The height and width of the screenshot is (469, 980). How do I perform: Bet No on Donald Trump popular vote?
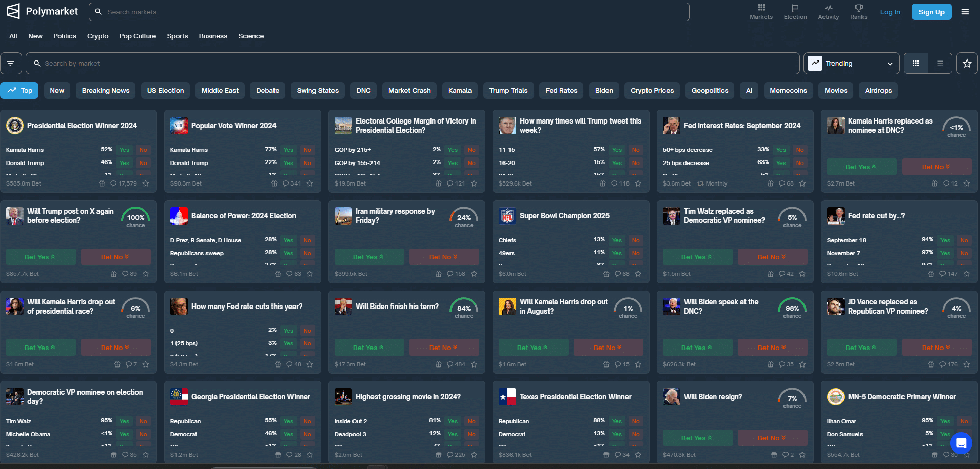(307, 163)
